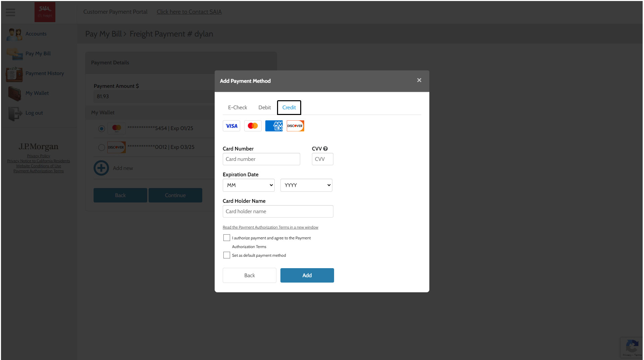Image resolution: width=644 pixels, height=360 pixels.
Task: Click the Mastercard logo in the dialog
Action: [x=253, y=126]
